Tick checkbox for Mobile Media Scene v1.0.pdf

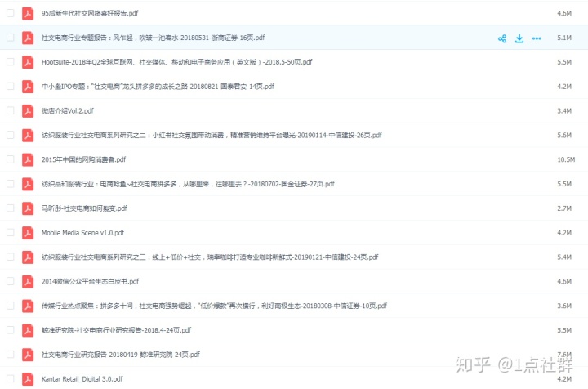click(x=10, y=233)
